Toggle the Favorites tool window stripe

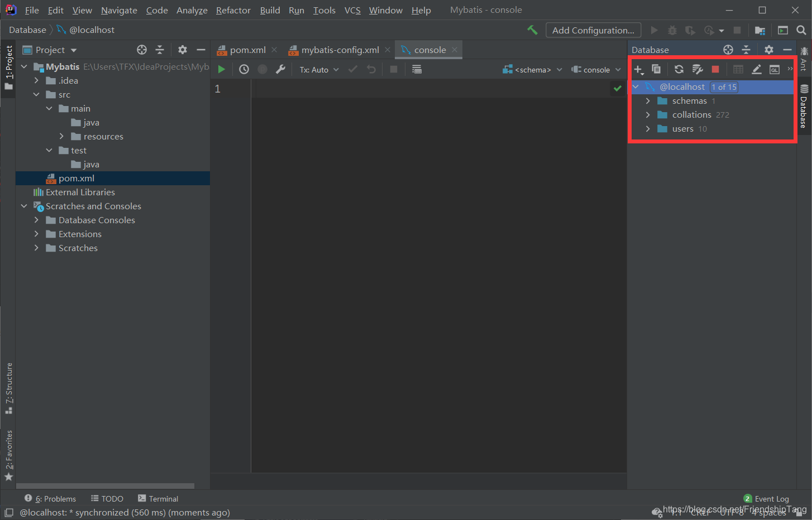[x=8, y=455]
